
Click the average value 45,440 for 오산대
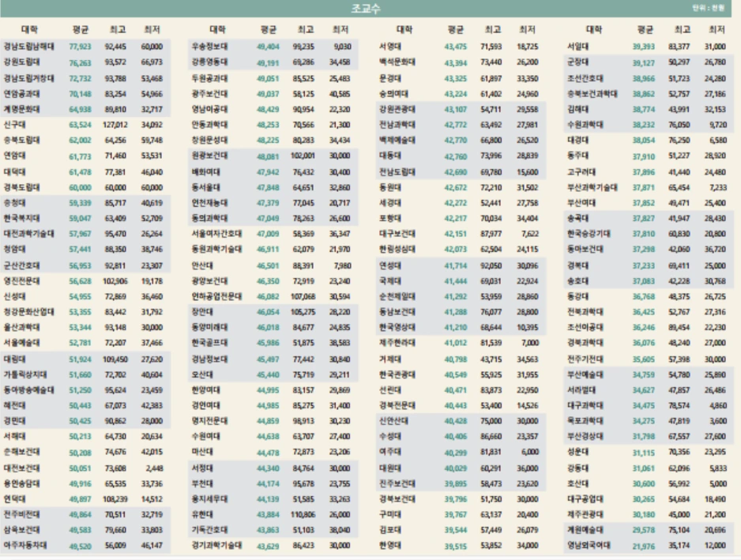[x=268, y=375]
